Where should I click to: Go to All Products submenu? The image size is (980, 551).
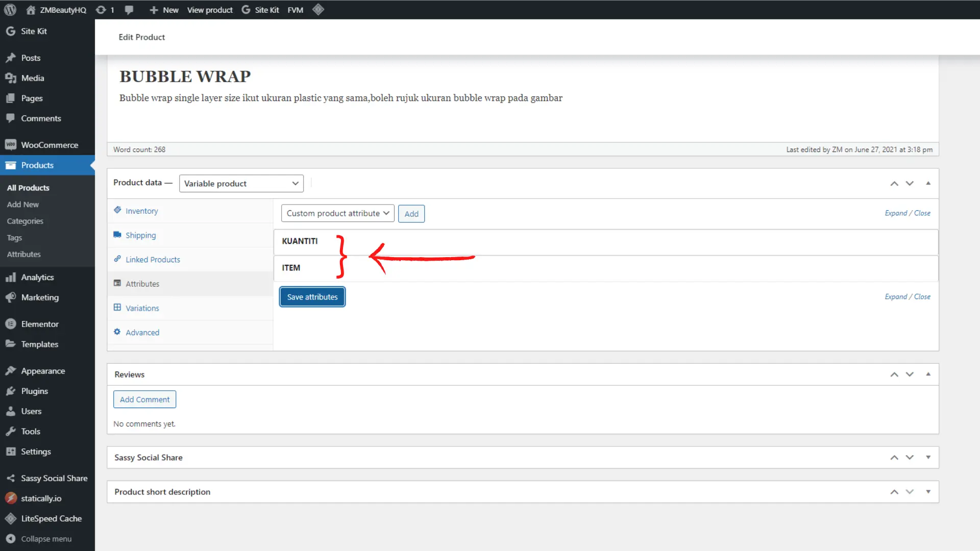[28, 188]
